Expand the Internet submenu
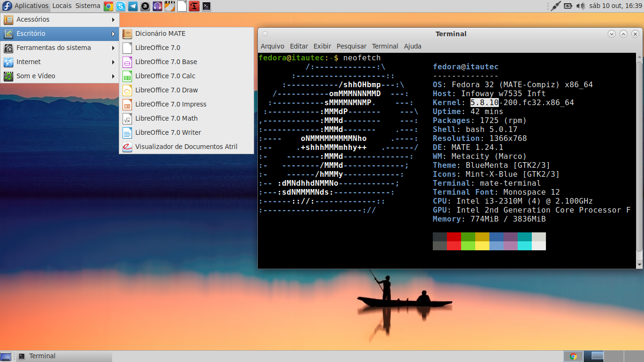 59,62
